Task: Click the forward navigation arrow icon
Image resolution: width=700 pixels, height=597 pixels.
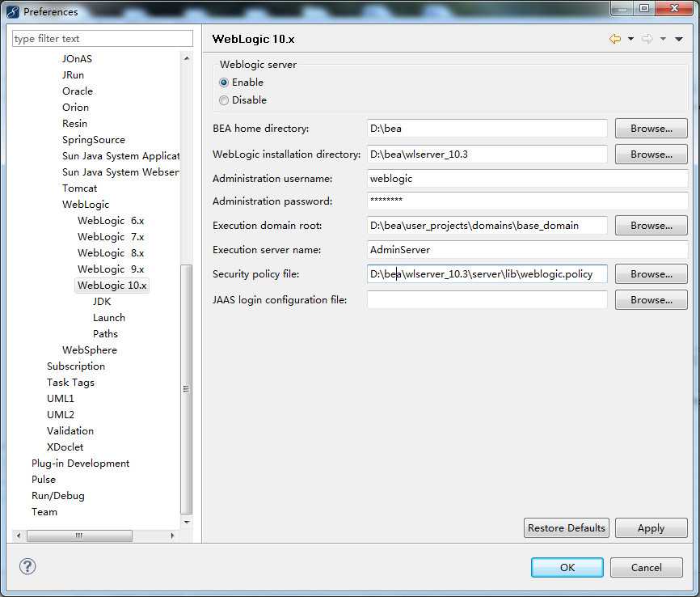Action: pos(647,40)
